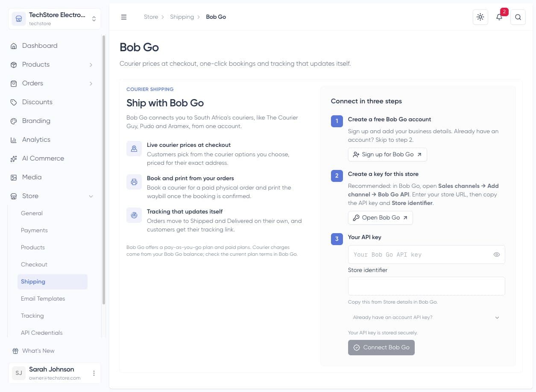Viewport: 536px width, 392px height.
Task: Go to Store in breadcrumb
Action: (x=151, y=17)
